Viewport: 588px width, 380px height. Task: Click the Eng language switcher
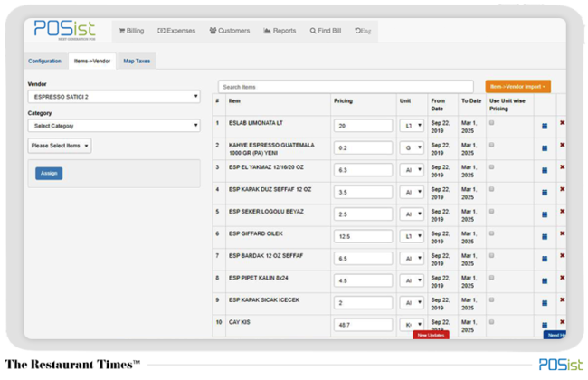(363, 31)
